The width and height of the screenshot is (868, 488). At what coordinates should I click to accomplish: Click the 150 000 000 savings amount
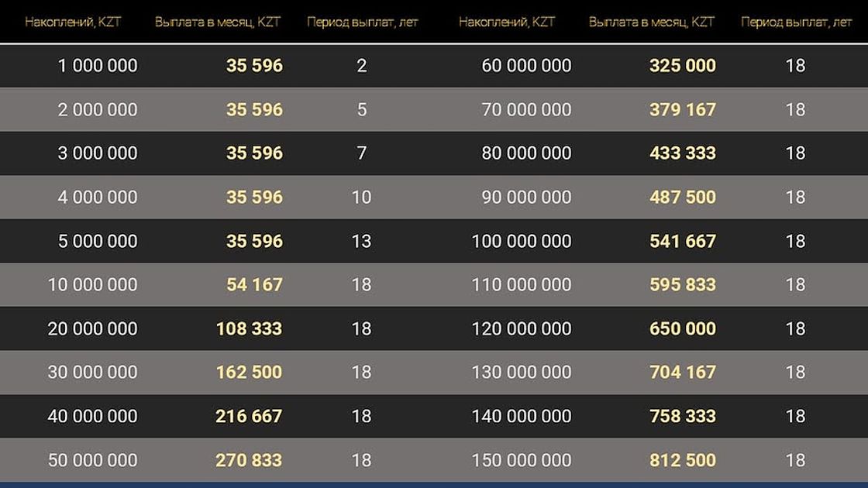coord(521,460)
